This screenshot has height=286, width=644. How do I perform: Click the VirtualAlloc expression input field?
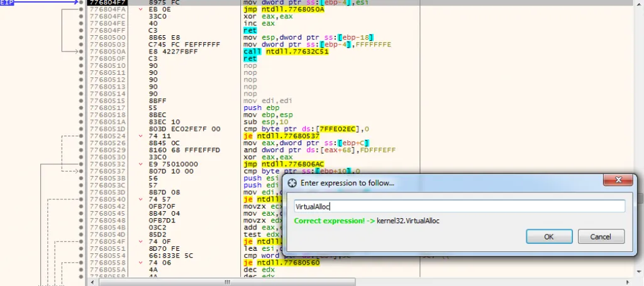click(x=459, y=206)
